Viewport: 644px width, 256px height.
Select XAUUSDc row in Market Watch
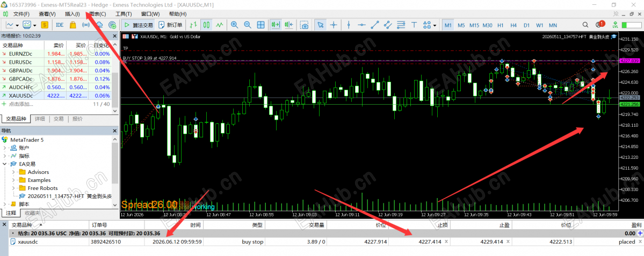tap(55, 95)
